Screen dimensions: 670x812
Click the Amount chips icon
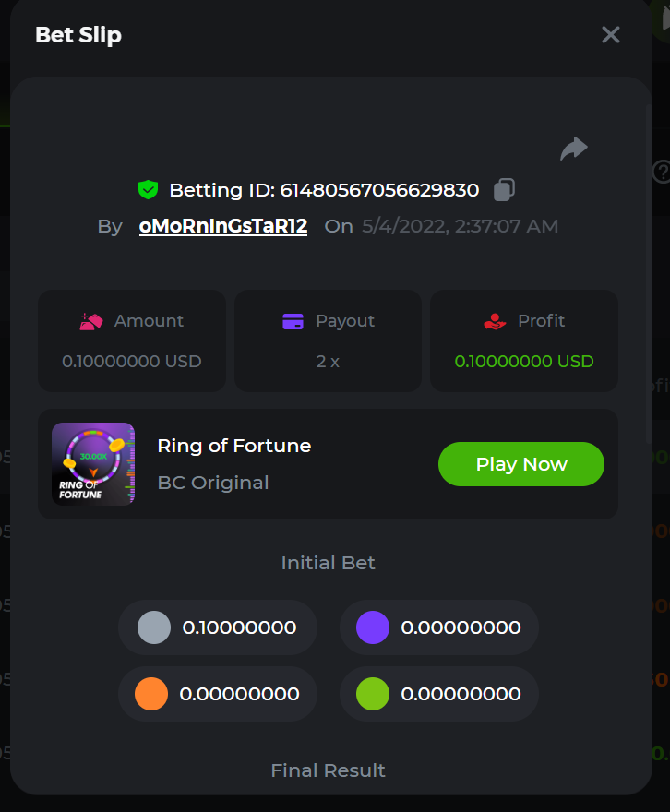click(90, 321)
